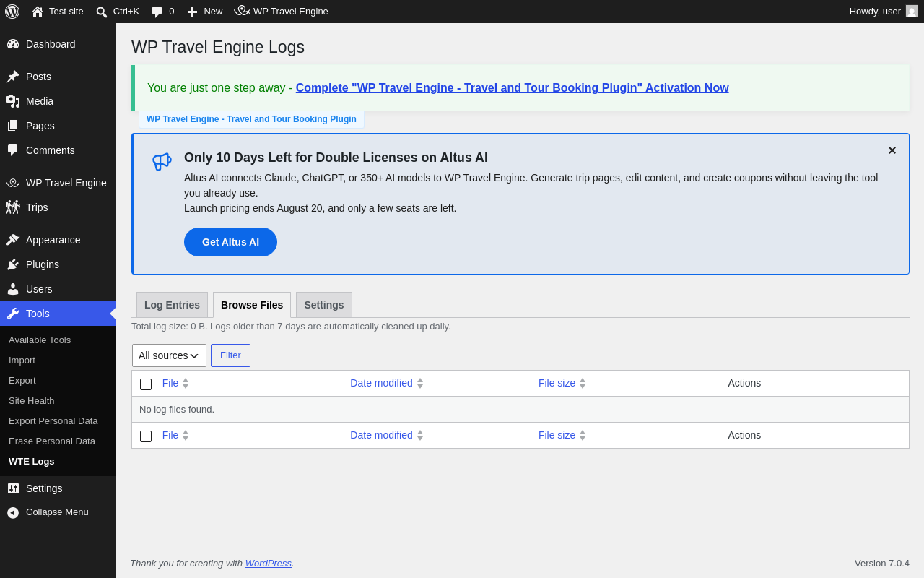Screen dimensions: 924x578
Task: Click the Filter button
Action: [x=230, y=355]
